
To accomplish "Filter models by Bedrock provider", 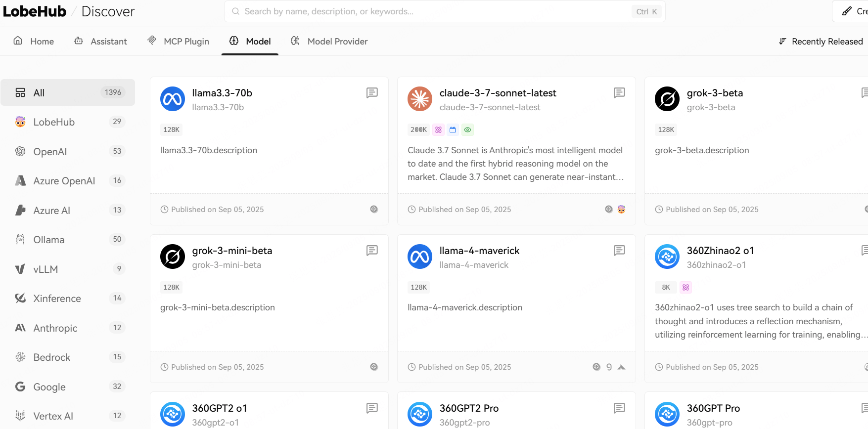I will pos(68,357).
